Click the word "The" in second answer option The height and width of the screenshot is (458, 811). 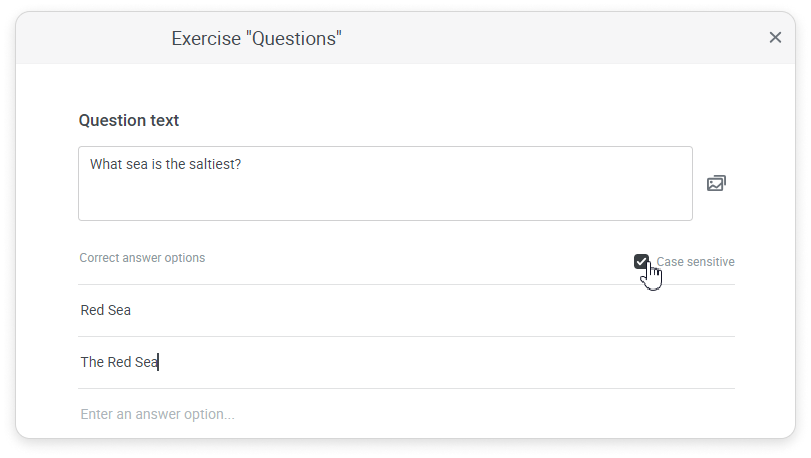(x=92, y=363)
